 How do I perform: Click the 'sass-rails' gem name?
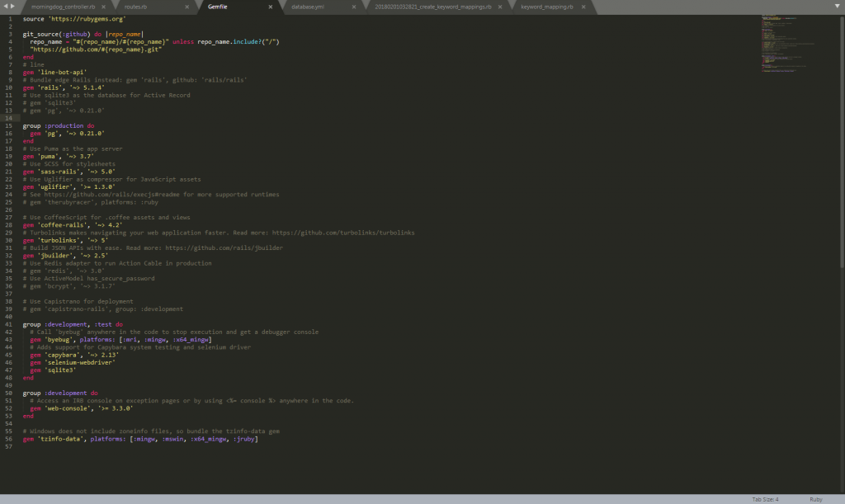(60, 172)
